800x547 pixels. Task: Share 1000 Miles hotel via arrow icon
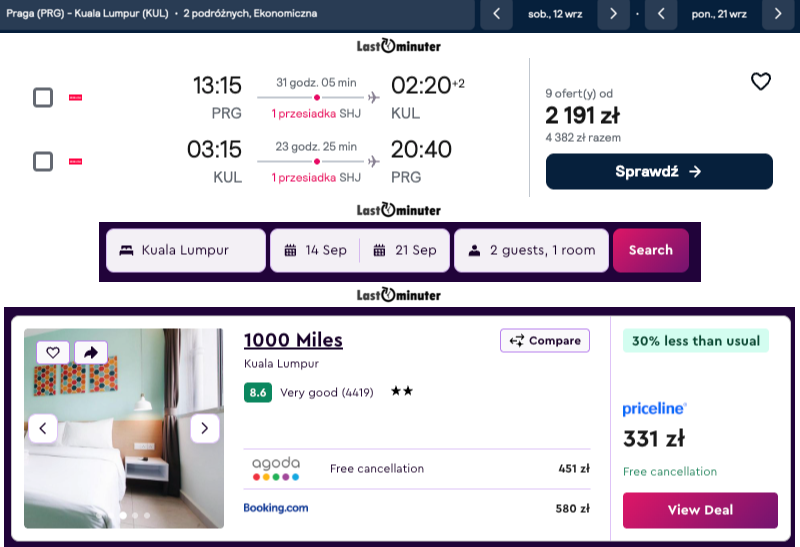[x=91, y=352]
